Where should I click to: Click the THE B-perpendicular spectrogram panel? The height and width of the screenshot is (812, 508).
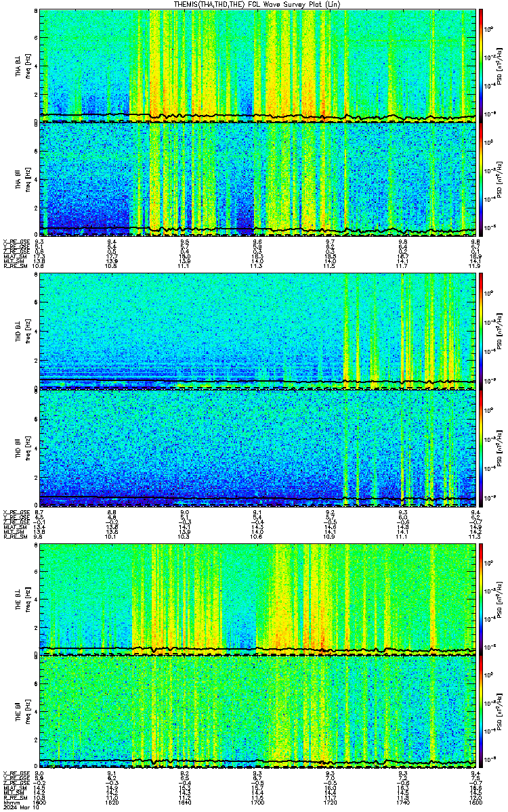pyautogui.click(x=257, y=599)
